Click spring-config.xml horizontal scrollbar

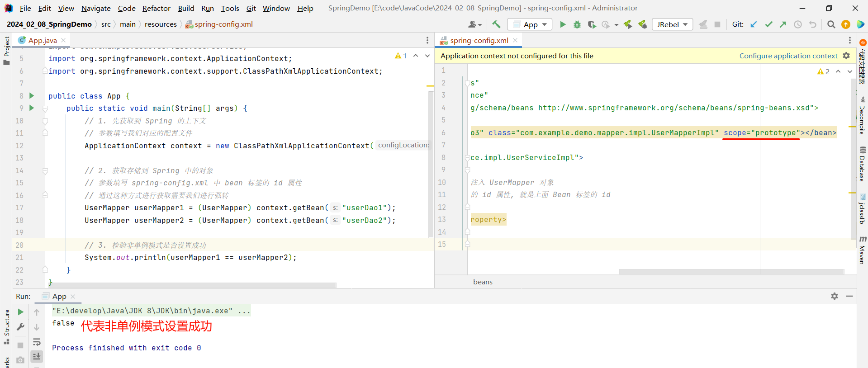pyautogui.click(x=731, y=272)
